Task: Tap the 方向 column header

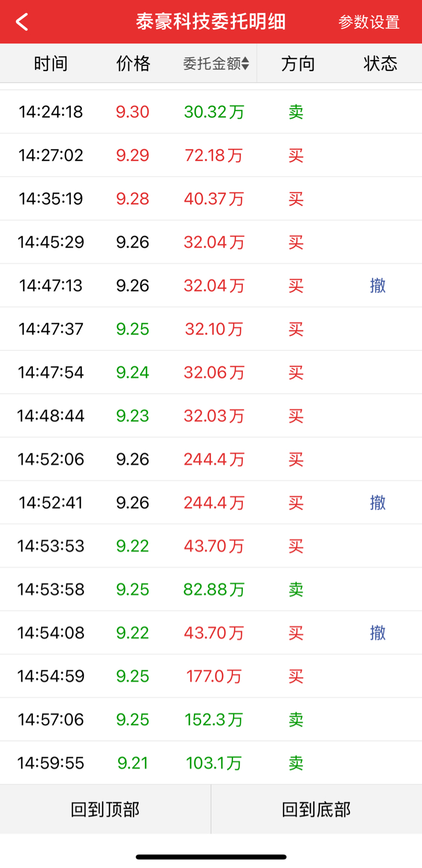Action: click(x=298, y=64)
